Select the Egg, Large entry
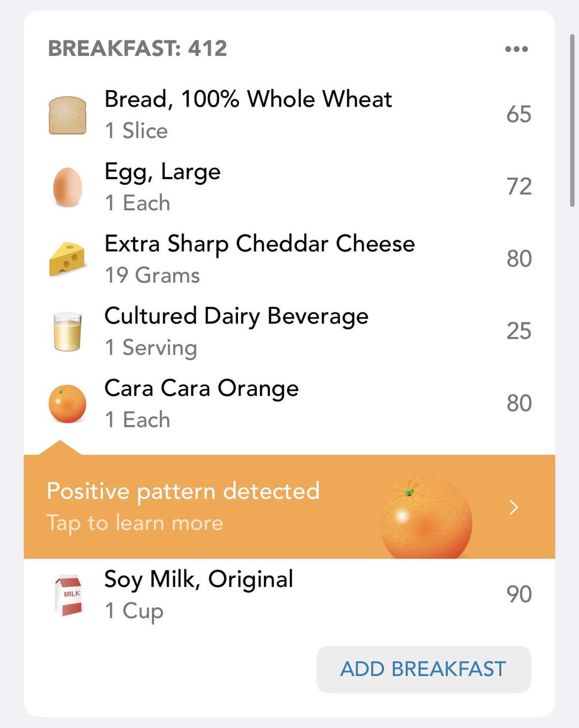This screenshot has height=728, width=579. [289, 187]
